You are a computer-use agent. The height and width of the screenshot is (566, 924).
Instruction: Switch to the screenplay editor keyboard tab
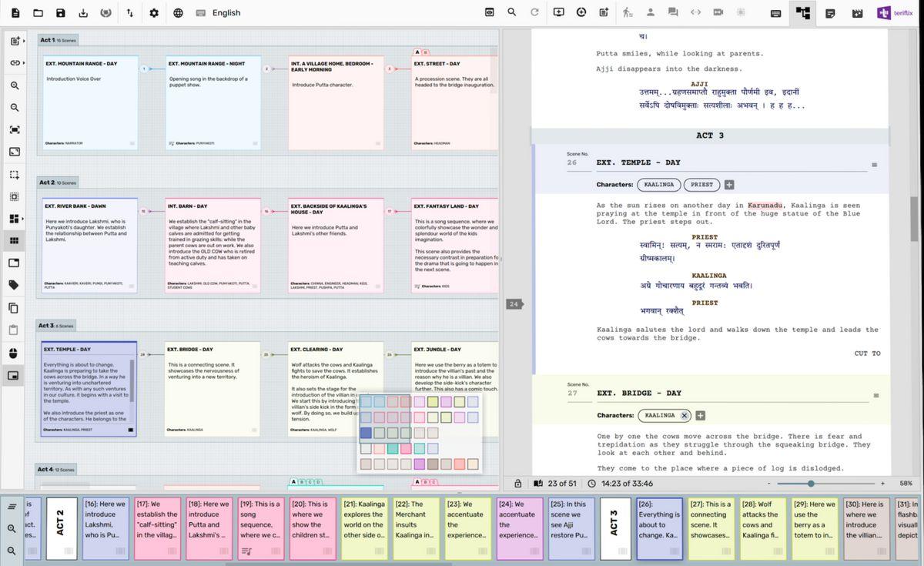point(775,13)
